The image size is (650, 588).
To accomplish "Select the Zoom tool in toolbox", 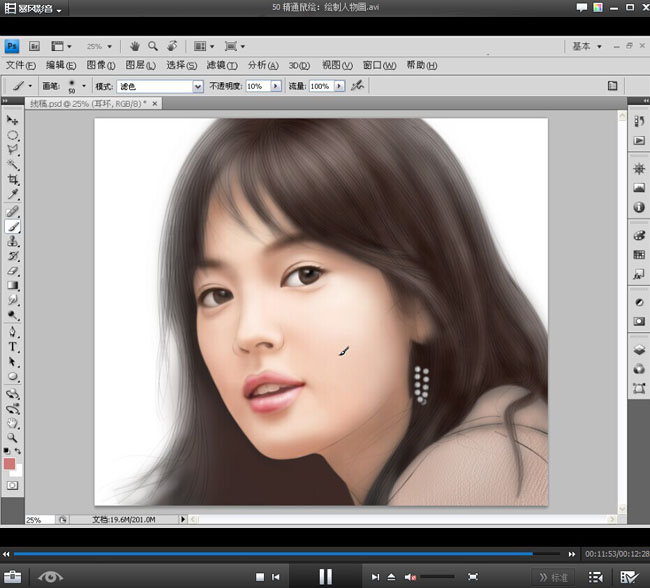I will [x=12, y=438].
